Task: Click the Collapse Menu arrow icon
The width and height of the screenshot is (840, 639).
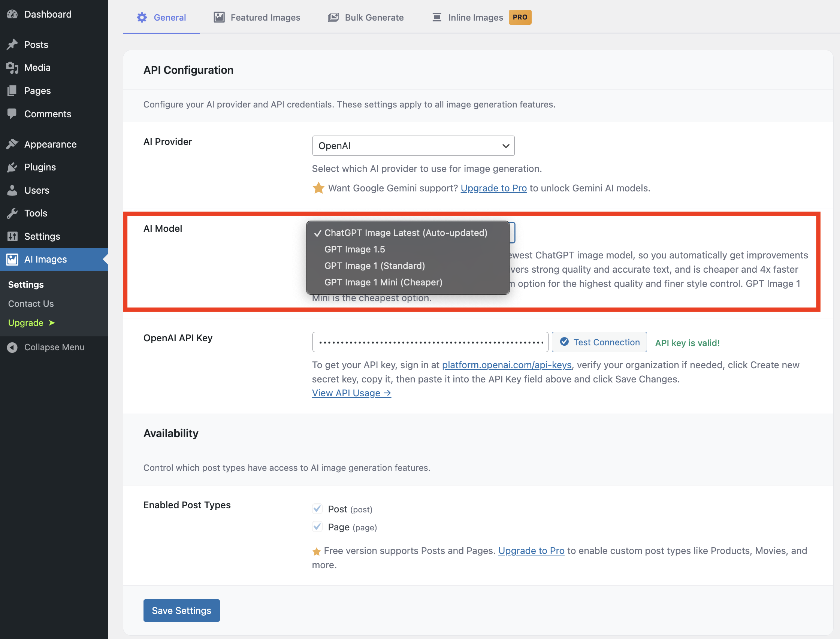Action: [x=12, y=347]
